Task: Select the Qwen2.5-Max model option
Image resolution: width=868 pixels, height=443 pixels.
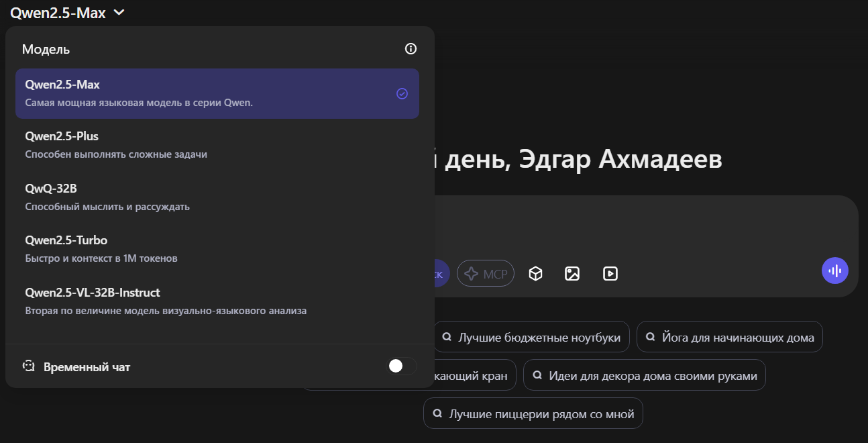Action: click(x=217, y=93)
